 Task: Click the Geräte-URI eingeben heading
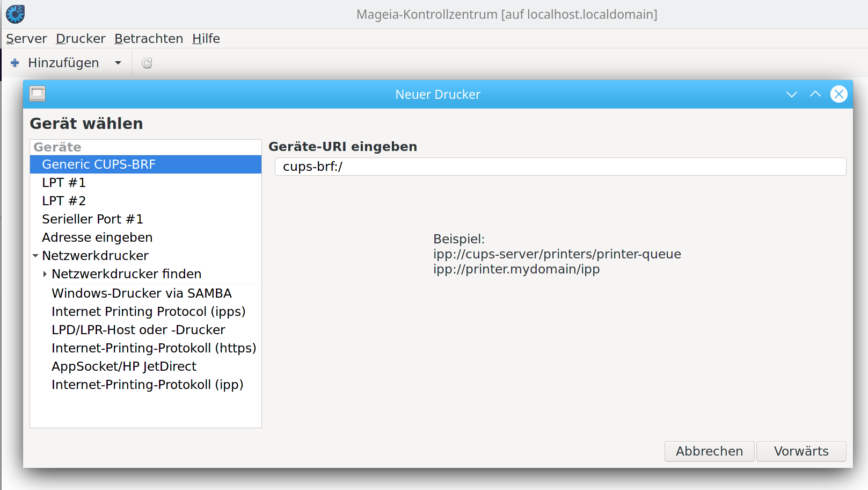click(342, 147)
